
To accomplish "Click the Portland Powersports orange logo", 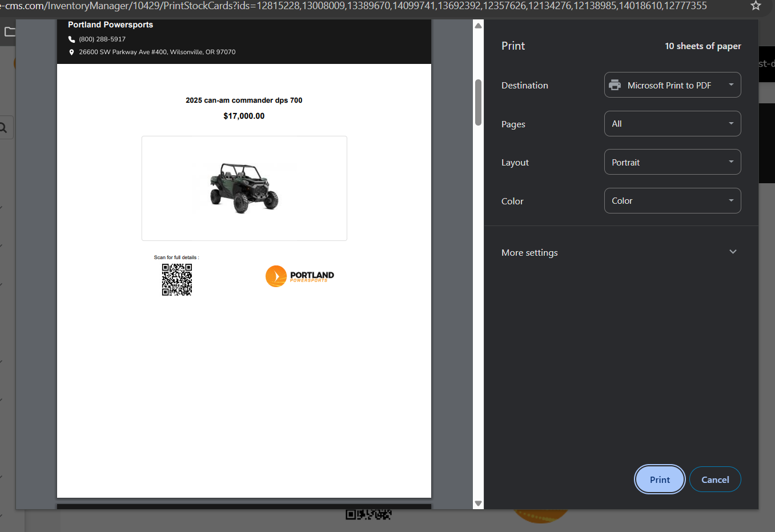I will point(300,276).
